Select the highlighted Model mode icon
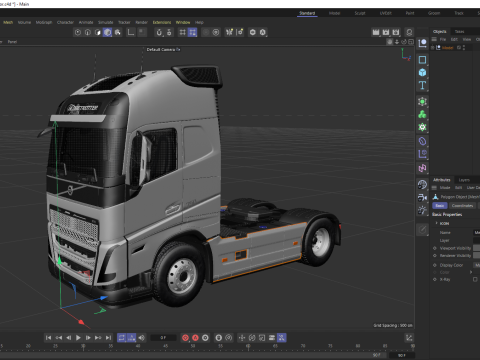The height and width of the screenshot is (360, 480). pos(107,32)
